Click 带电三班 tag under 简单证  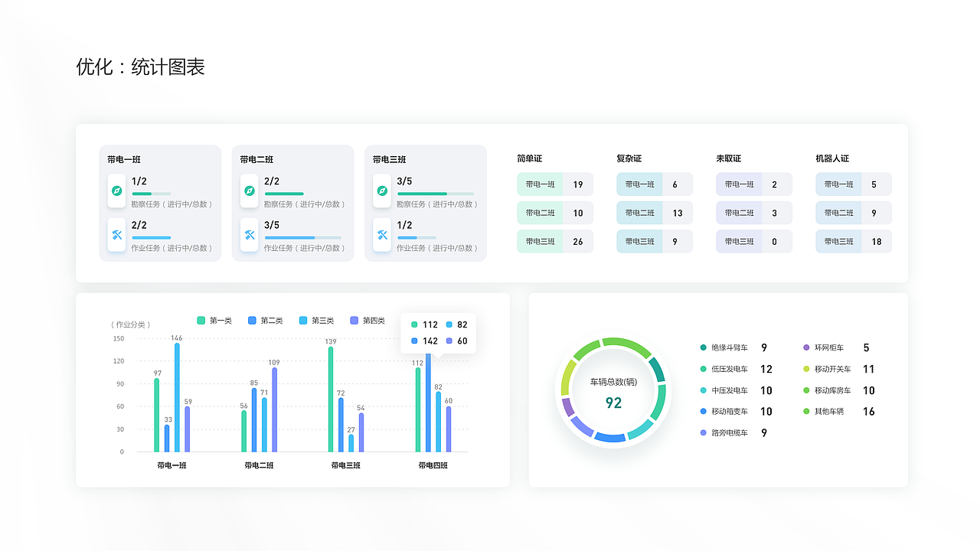coord(540,242)
